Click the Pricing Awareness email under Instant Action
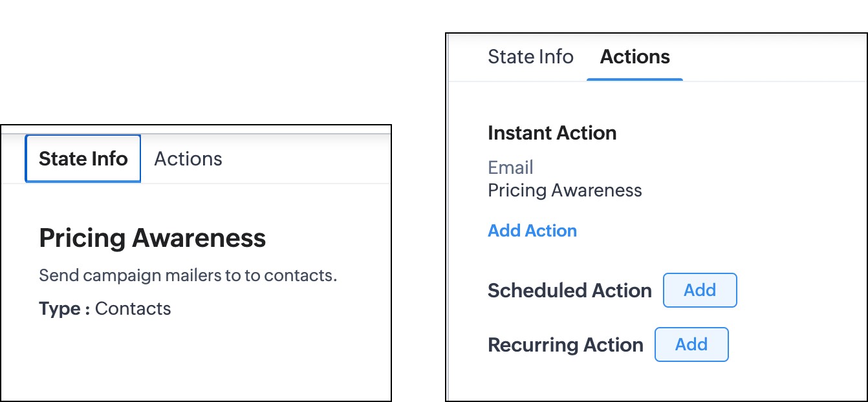The height and width of the screenshot is (402, 868). click(x=565, y=191)
